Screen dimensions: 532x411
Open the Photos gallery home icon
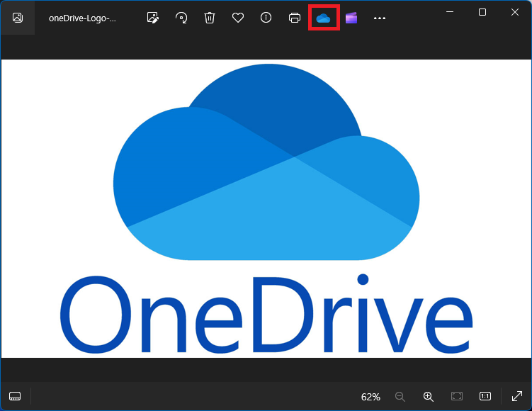pyautogui.click(x=17, y=18)
